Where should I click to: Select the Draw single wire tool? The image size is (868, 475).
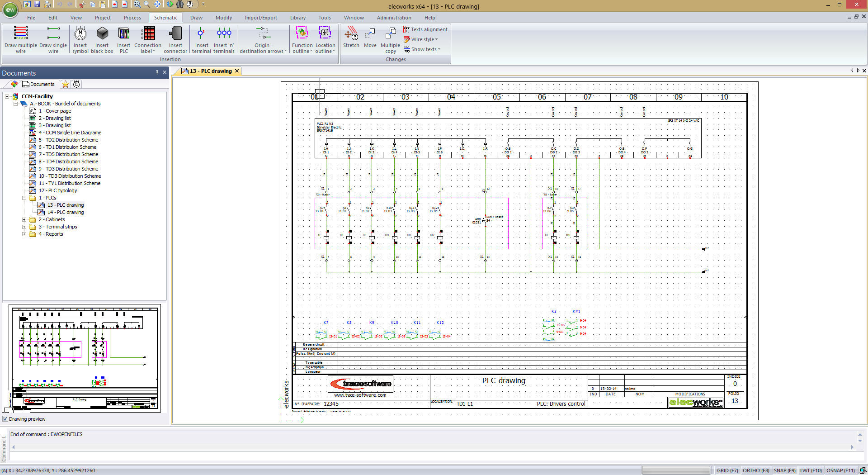coord(53,40)
